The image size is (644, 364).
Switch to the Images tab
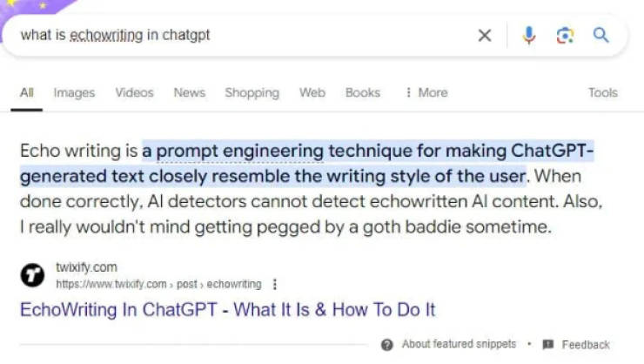[74, 92]
